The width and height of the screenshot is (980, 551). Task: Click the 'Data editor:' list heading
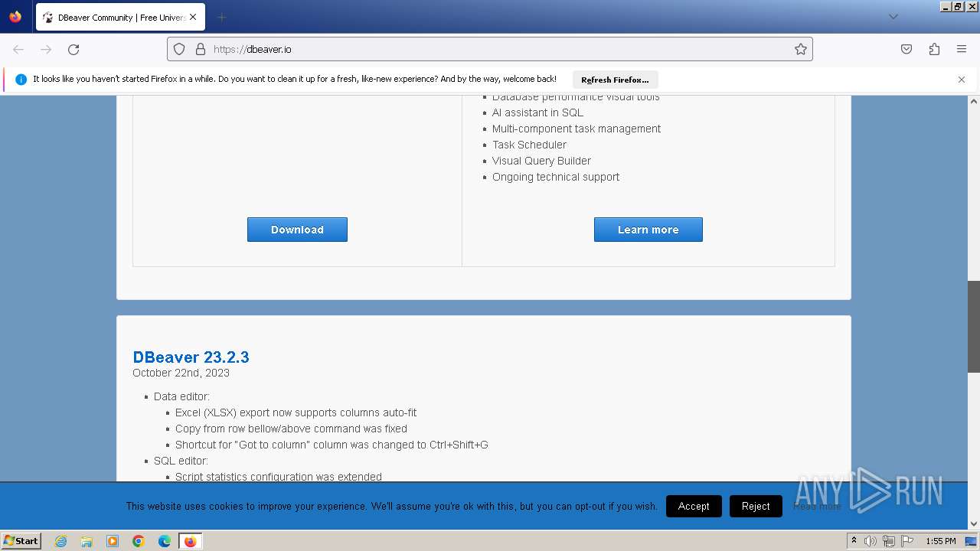pos(181,396)
